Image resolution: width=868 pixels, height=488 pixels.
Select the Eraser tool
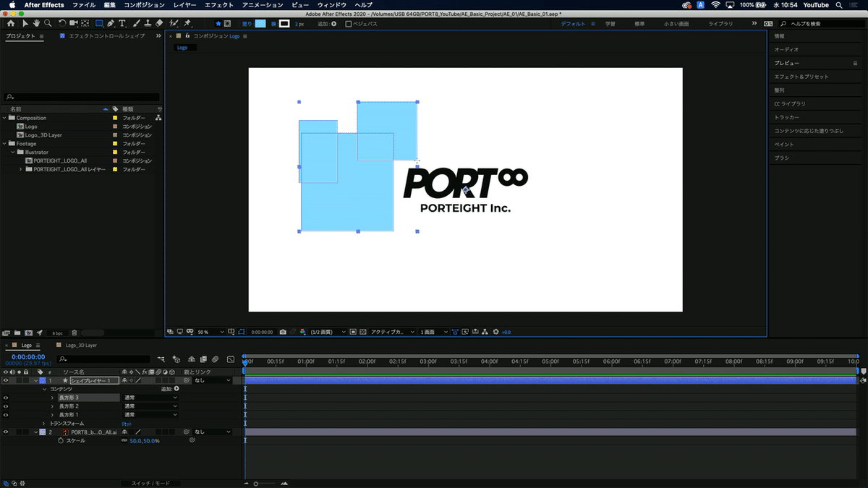pos(160,23)
